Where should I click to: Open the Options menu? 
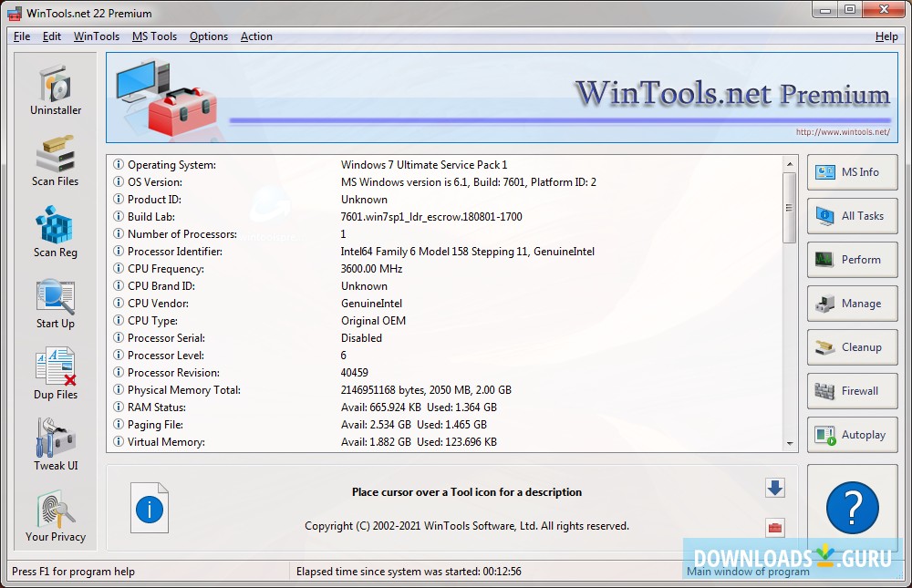209,36
